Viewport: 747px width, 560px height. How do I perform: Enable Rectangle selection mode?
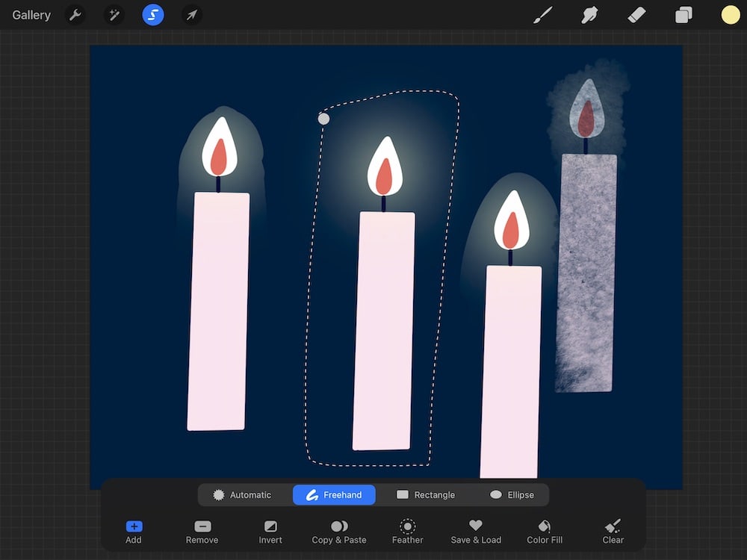coord(428,494)
